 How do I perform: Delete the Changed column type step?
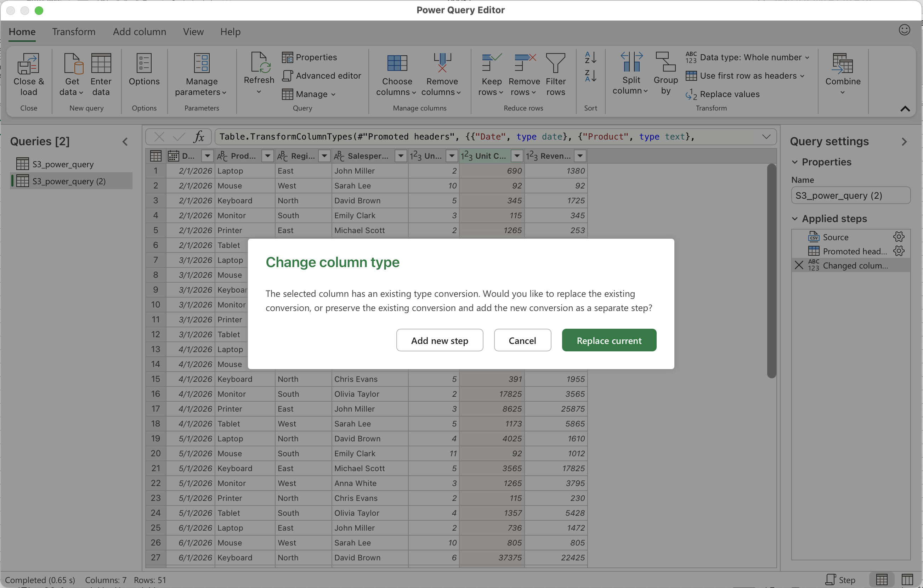[799, 265]
